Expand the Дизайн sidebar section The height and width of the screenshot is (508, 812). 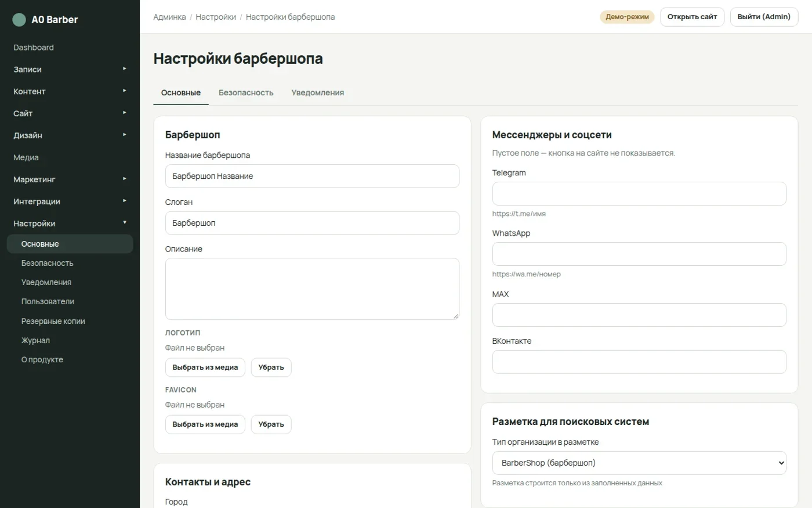[x=70, y=135]
